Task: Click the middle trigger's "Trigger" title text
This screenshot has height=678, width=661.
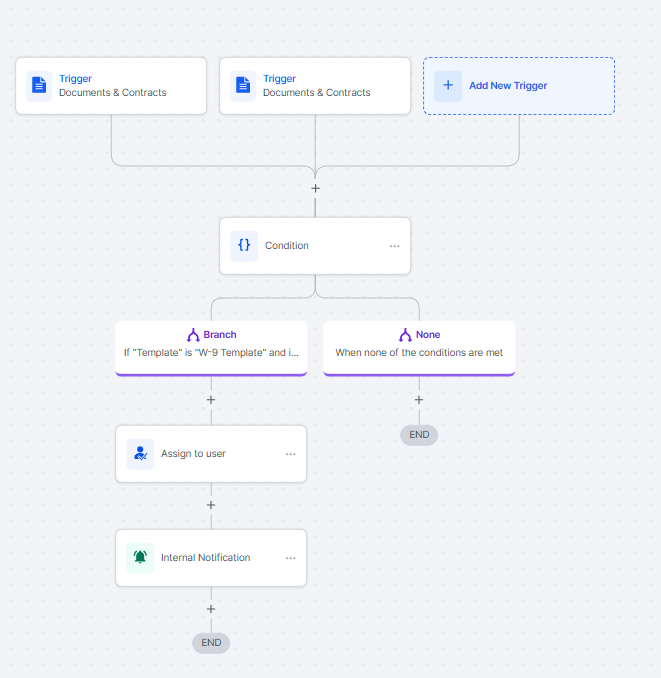Action: point(280,78)
